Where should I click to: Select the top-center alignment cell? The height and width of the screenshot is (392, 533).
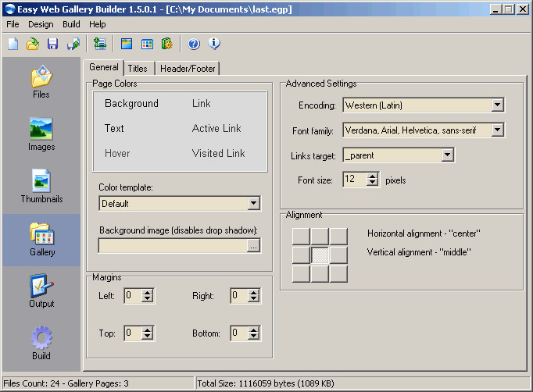320,236
